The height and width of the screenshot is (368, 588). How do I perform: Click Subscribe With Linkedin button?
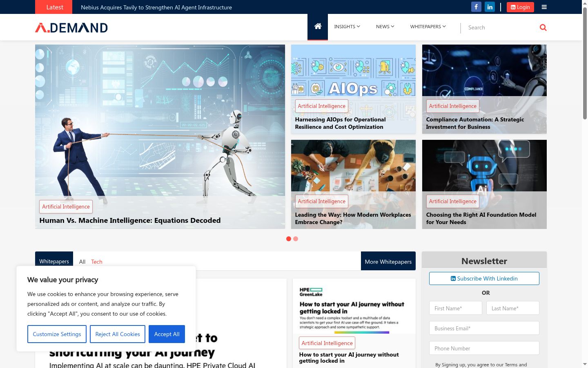point(484,278)
